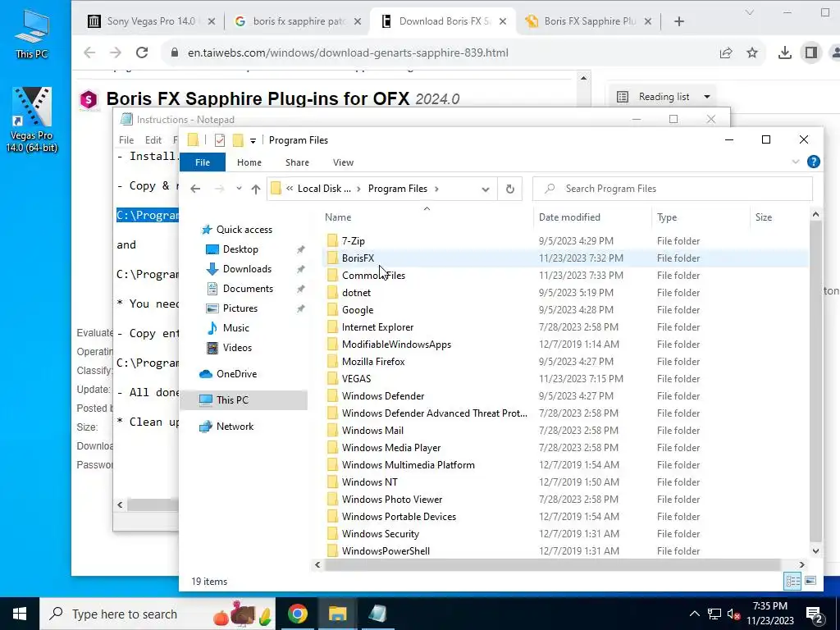Switch to the View ribbon tab
840x630 pixels.
pos(344,162)
